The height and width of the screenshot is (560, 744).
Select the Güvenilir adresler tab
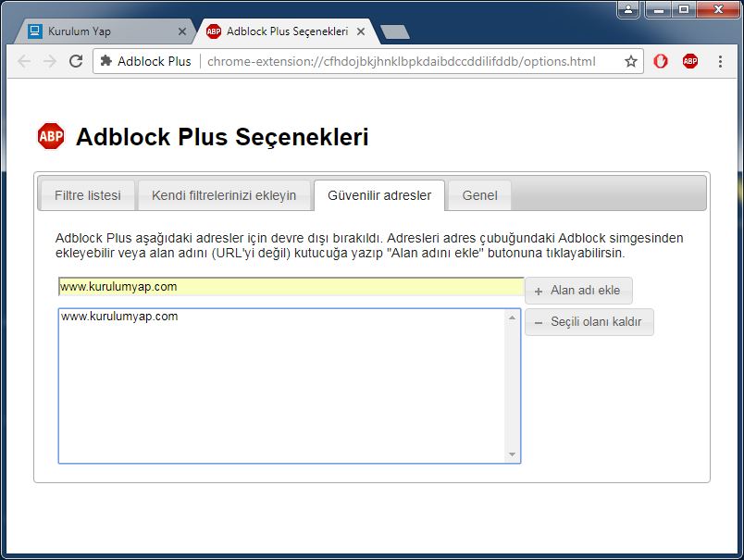pos(379,195)
